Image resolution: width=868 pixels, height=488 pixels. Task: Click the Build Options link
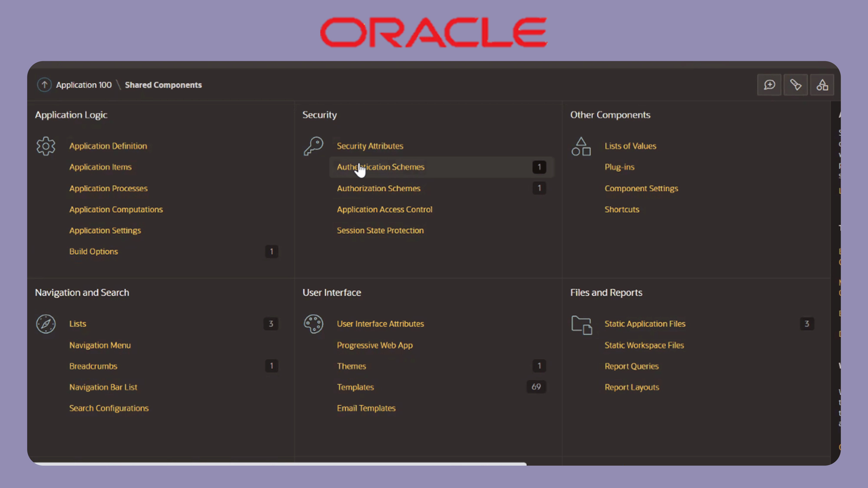(93, 252)
